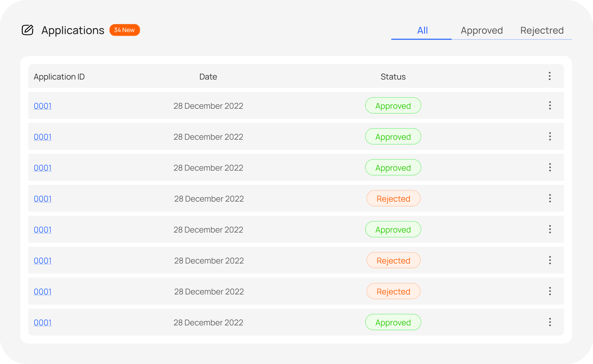Open the table header three-dot menu
This screenshot has width=593, height=364.
coord(550,76)
